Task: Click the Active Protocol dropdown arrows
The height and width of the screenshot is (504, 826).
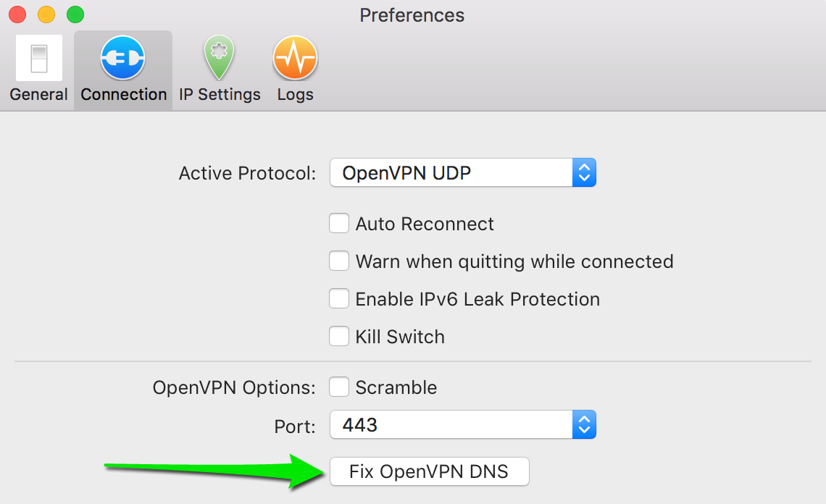Action: click(x=584, y=173)
